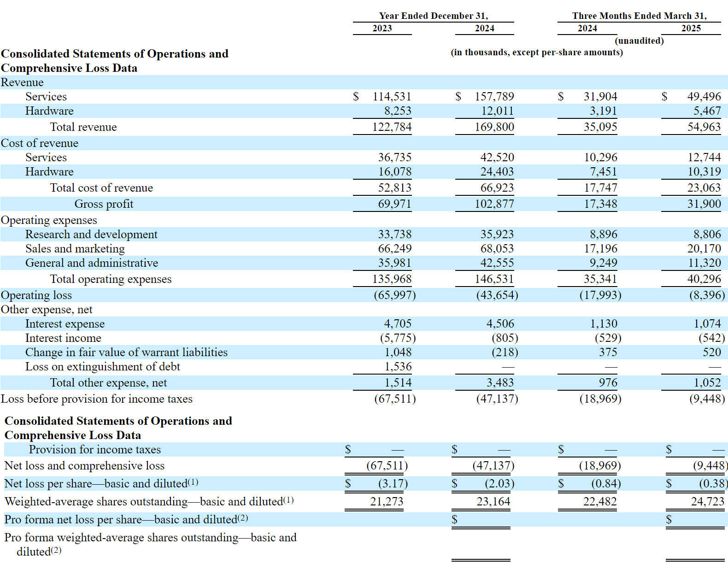Select the 2024 Total revenue figure 169,800
The height and width of the screenshot is (563, 728).
click(x=494, y=127)
